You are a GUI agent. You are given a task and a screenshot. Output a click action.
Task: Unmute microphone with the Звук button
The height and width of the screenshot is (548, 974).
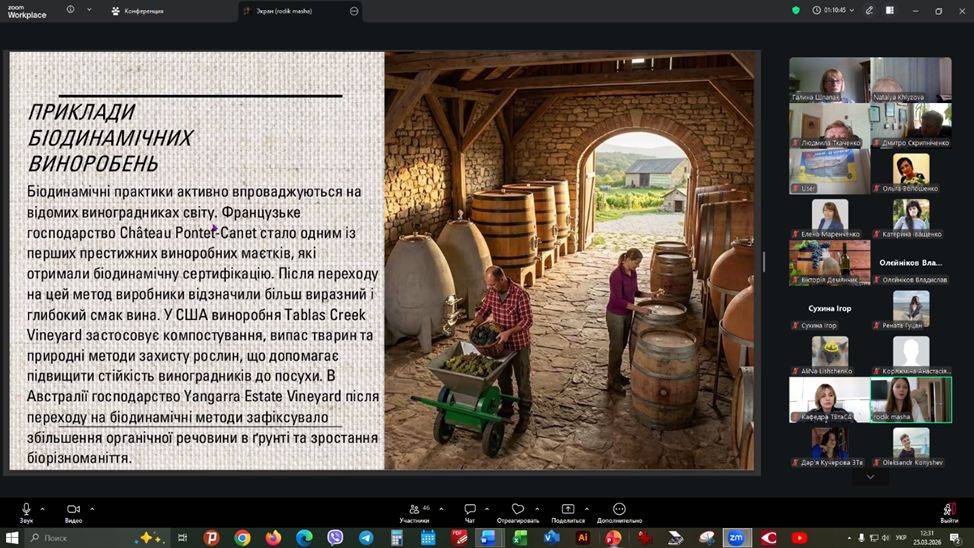(26, 510)
